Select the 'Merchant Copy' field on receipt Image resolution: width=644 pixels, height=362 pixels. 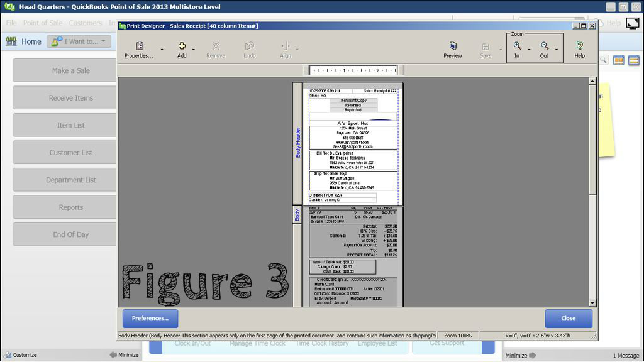pos(353,100)
